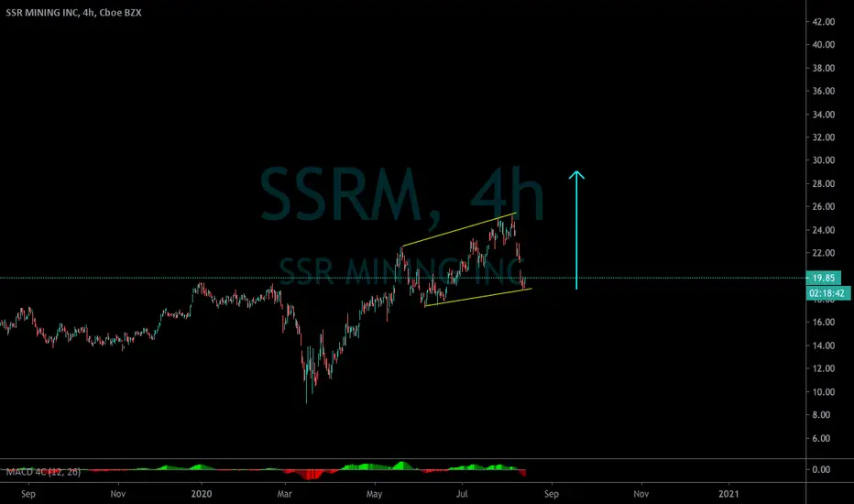Click the MACD pane 0.00 scale value
854x504 pixels.
point(821,469)
